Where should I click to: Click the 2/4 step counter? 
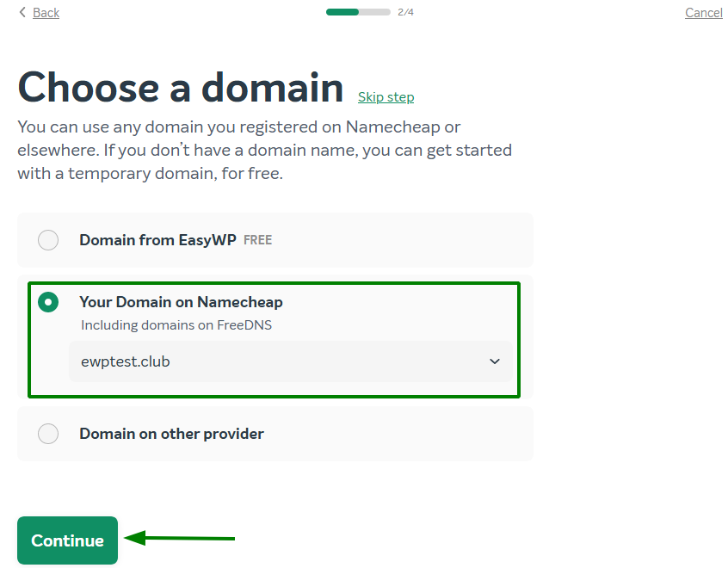pos(405,12)
